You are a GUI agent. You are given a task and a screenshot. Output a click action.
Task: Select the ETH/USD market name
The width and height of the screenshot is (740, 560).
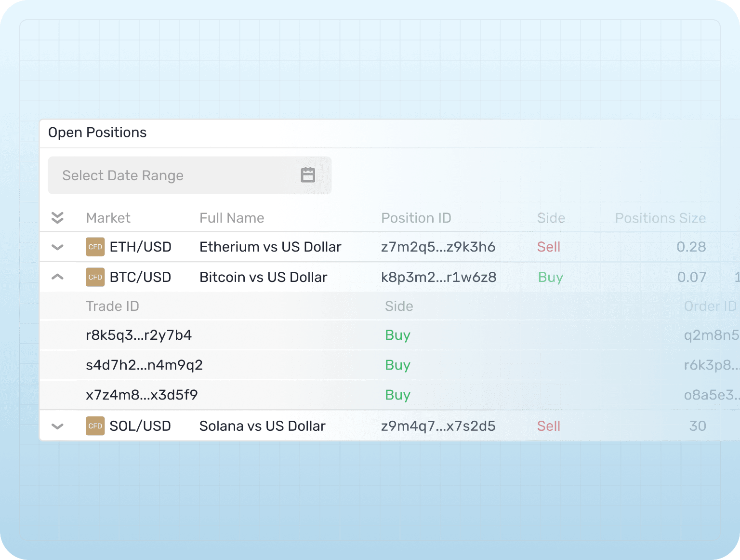[141, 247]
